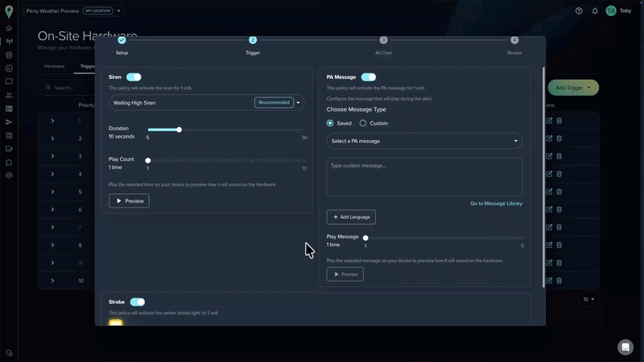This screenshot has height=362, width=644.
Task: Turn off the Siren toggle
Action: coord(134,77)
